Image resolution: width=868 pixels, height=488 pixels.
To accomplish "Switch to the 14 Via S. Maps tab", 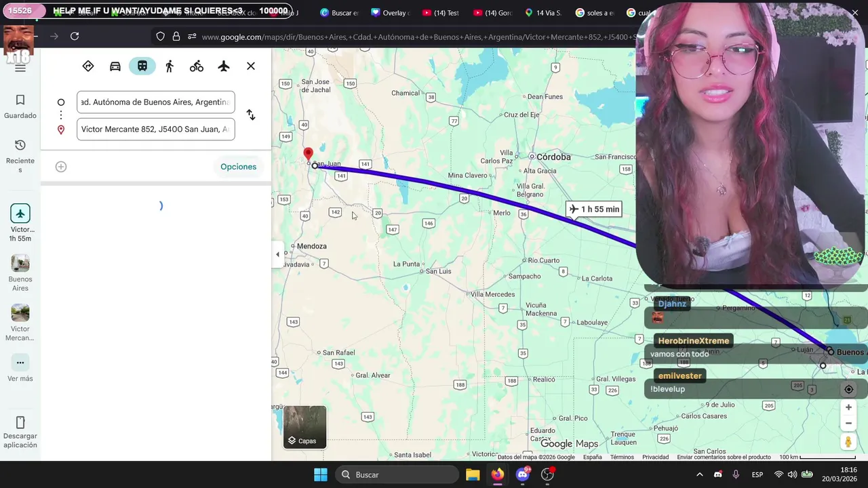I will pos(544,13).
